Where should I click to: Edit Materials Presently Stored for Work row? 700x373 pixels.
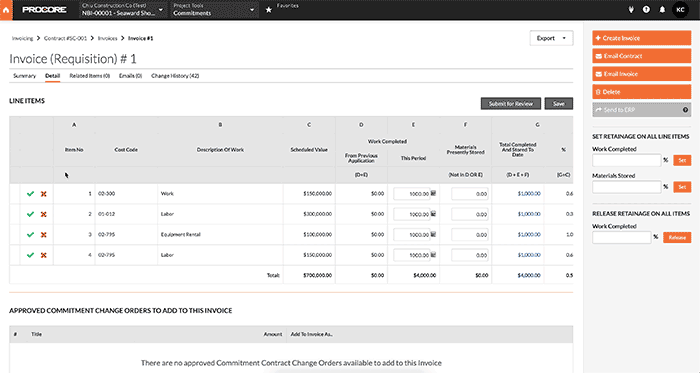coord(470,194)
